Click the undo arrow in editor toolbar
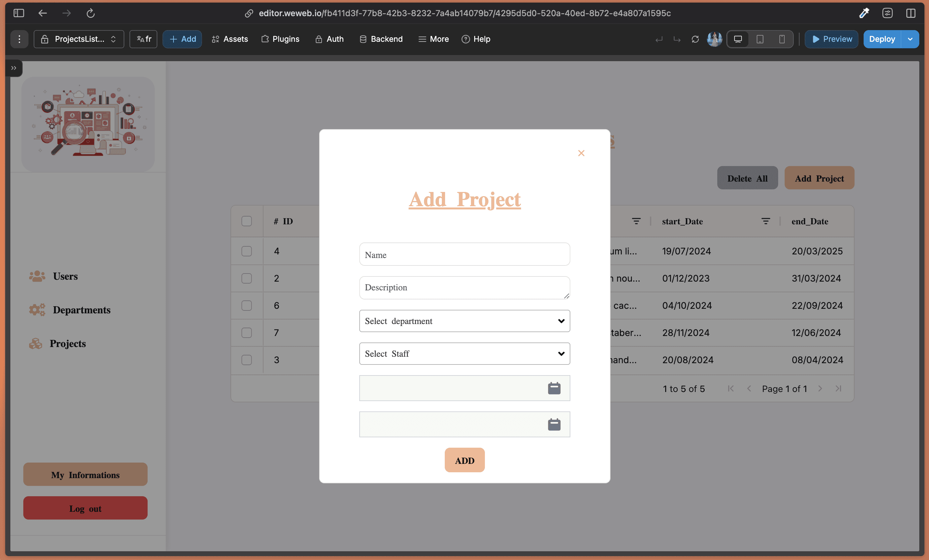This screenshot has width=929, height=560. [x=659, y=39]
